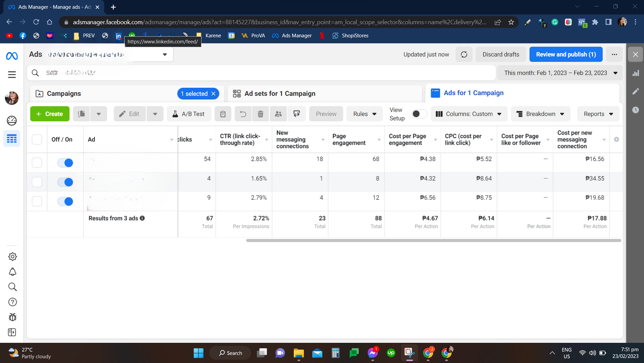Turn off the ad with 54 clicks
This screenshot has height=363, width=644.
[x=65, y=163]
